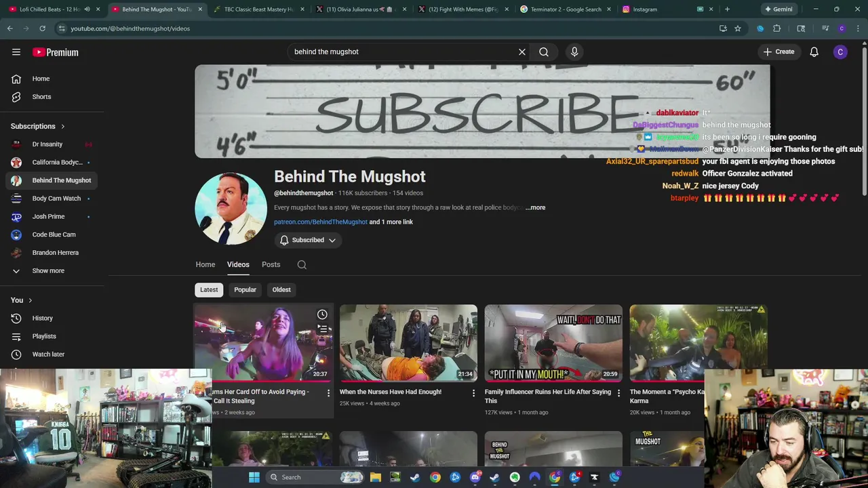Expand the 'You' section arrow

30,300
